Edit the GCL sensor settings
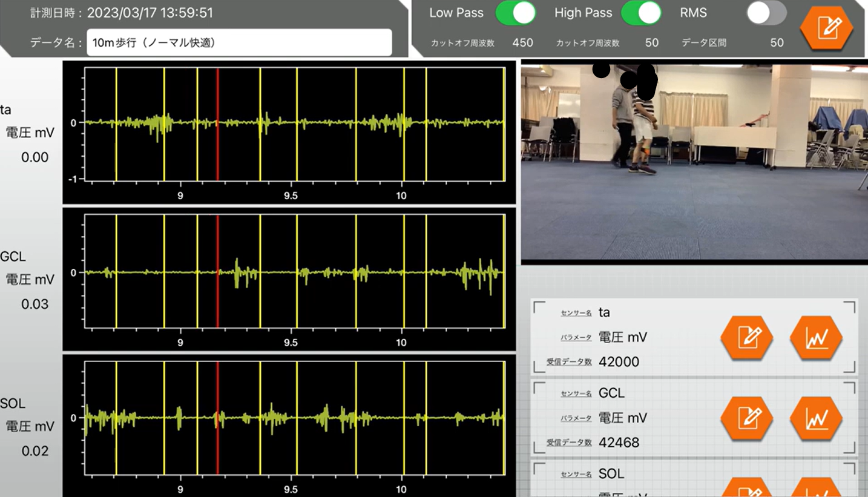This screenshot has width=868, height=497. tap(746, 418)
